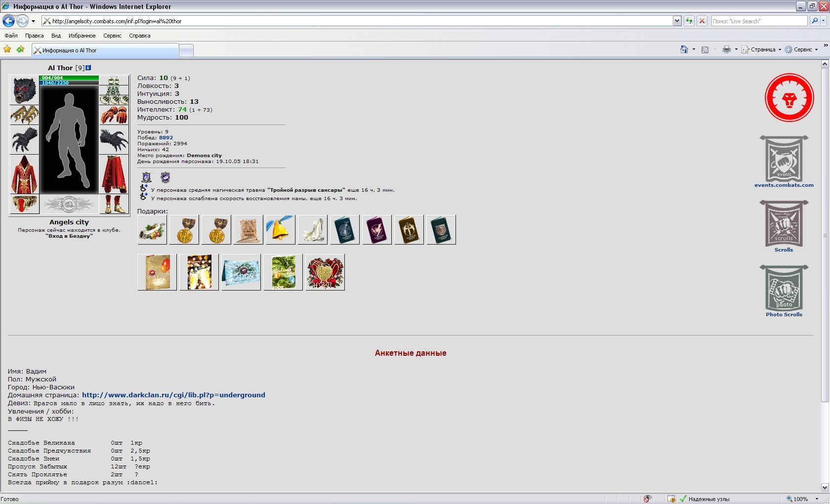Click the red belt item slot
The width and height of the screenshot is (830, 504).
[x=24, y=204]
